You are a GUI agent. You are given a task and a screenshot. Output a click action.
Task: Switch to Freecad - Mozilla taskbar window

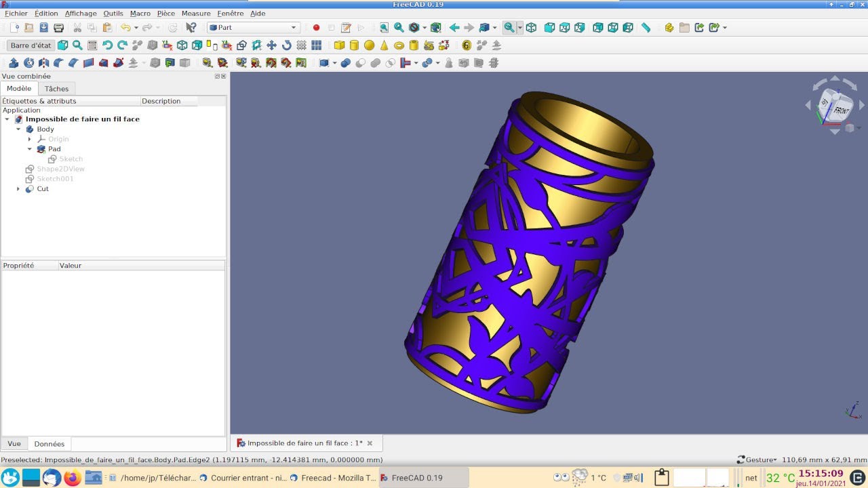tap(333, 478)
